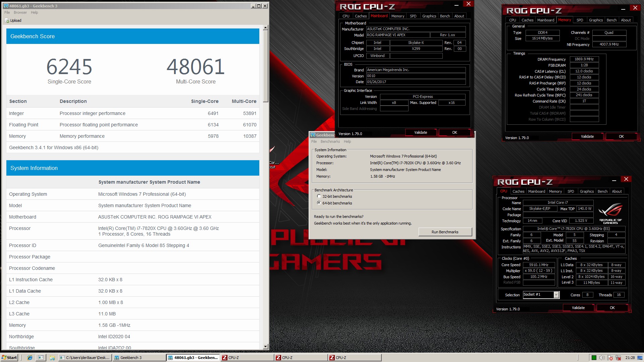Click OK in the Memory CPU-Z window

tap(621, 136)
